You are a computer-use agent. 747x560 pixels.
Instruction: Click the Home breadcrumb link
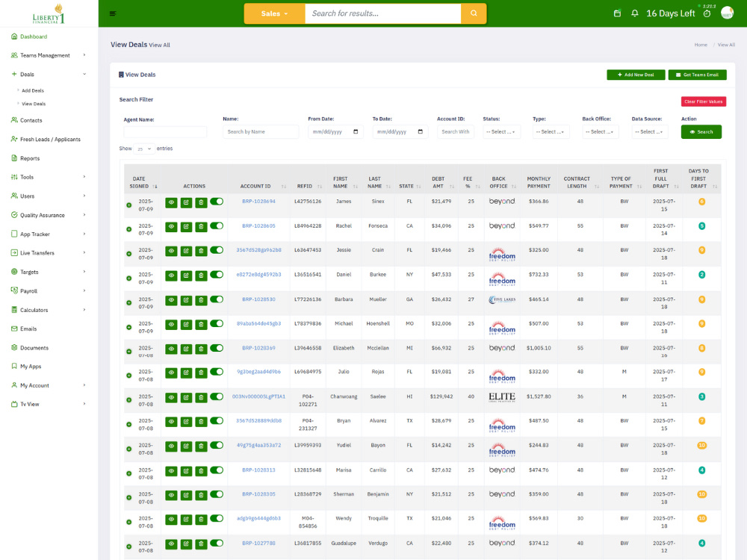pyautogui.click(x=701, y=45)
